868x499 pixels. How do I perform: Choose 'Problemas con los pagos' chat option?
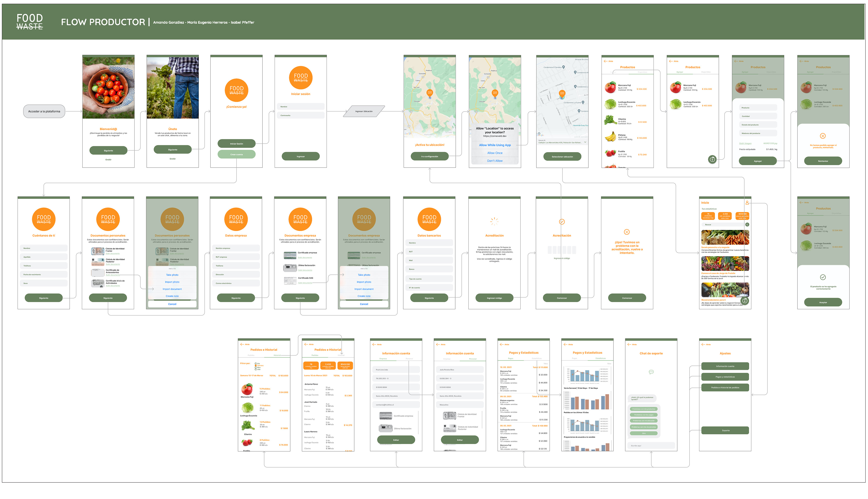click(x=644, y=415)
